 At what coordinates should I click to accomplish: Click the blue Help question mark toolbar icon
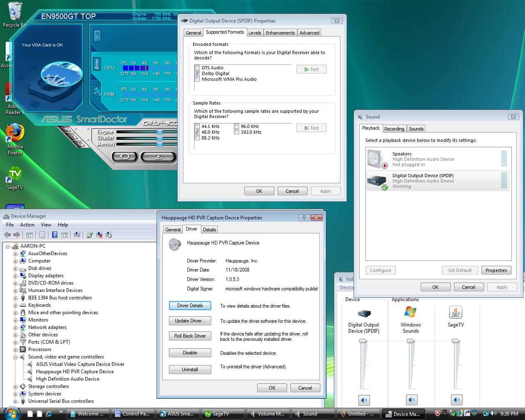55,235
